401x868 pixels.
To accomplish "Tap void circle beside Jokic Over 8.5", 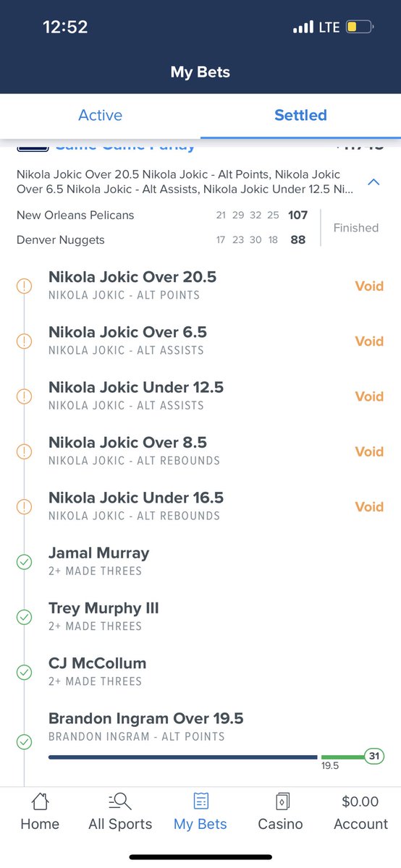I will click(24, 451).
